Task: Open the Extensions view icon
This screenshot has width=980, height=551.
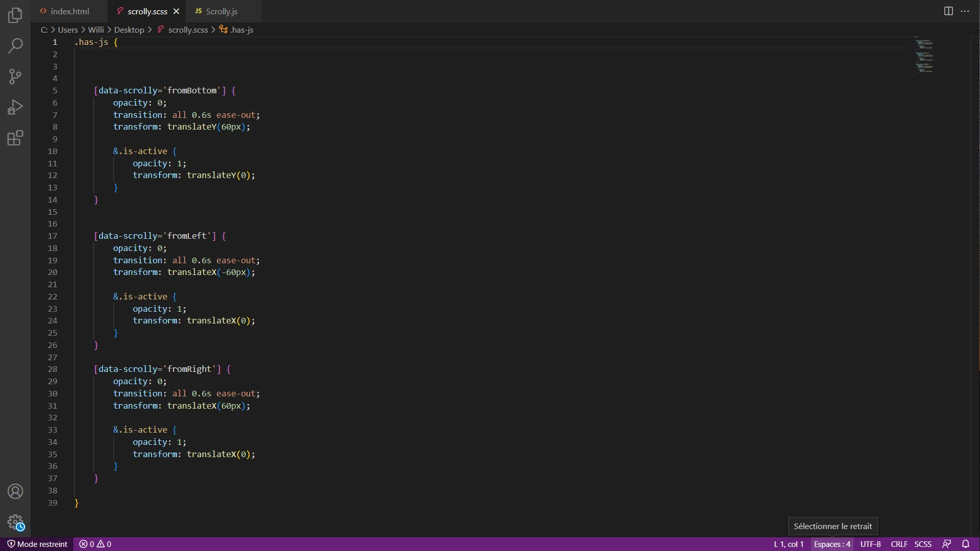Action: coord(15,138)
